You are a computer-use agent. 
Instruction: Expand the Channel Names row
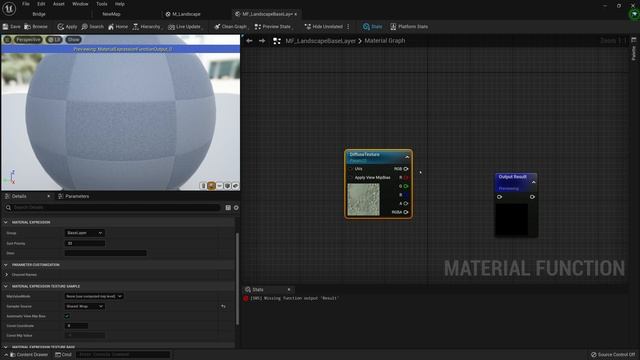pos(6,275)
